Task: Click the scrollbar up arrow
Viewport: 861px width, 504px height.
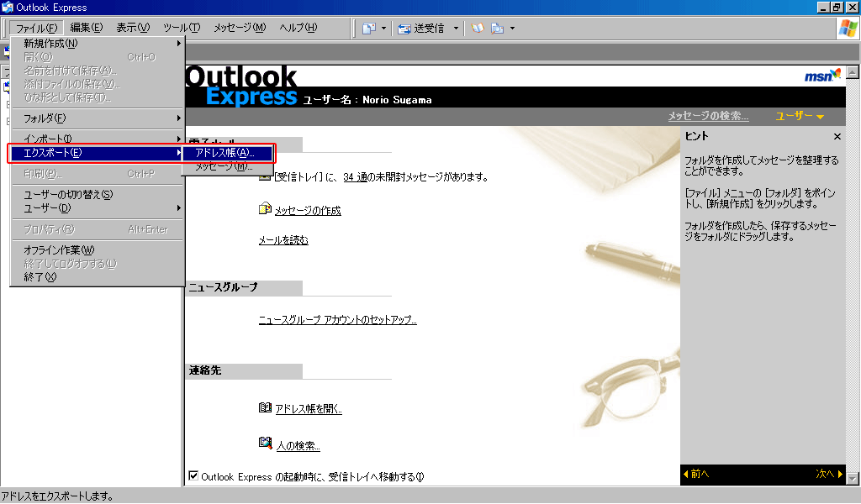Action: [853, 72]
